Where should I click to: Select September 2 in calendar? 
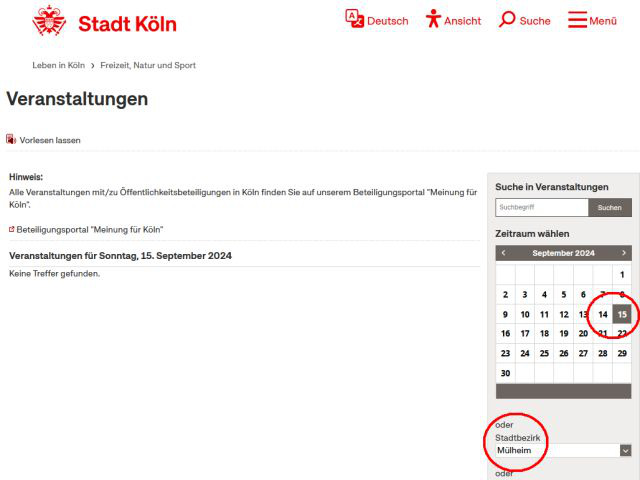point(505,295)
